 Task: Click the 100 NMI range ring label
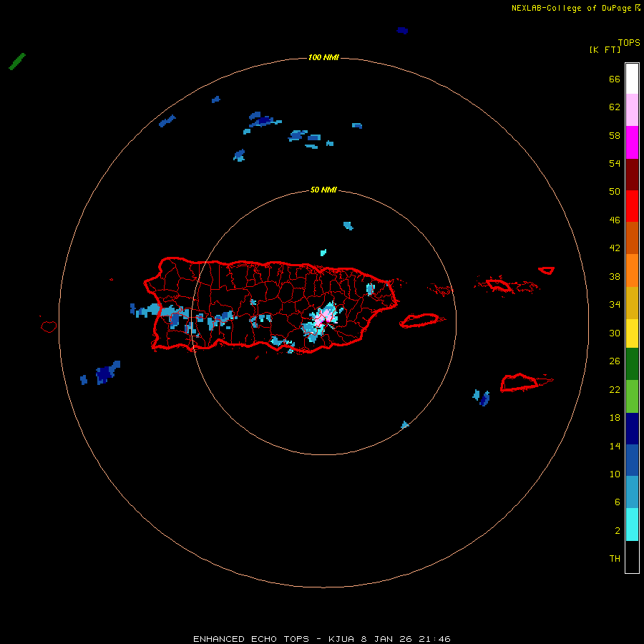pos(323,57)
